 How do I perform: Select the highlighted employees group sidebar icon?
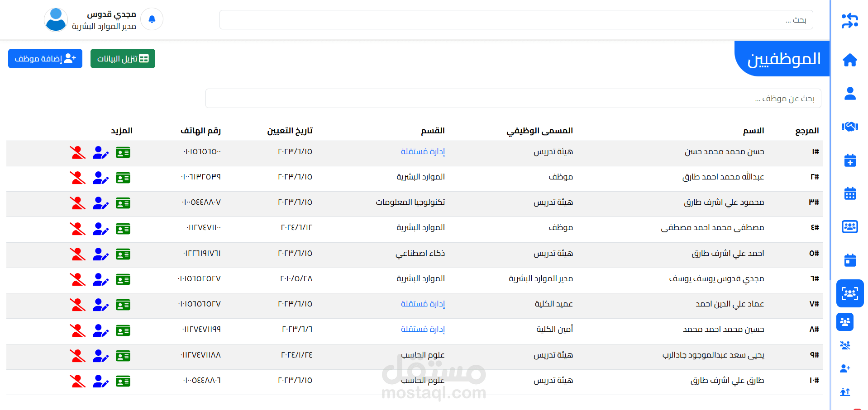pos(850,293)
